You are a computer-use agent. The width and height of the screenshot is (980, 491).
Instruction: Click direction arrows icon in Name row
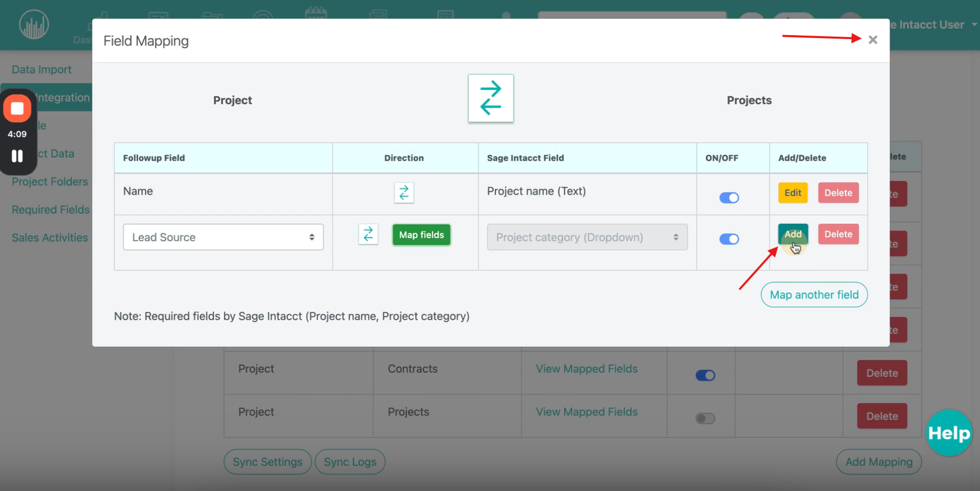(x=404, y=193)
